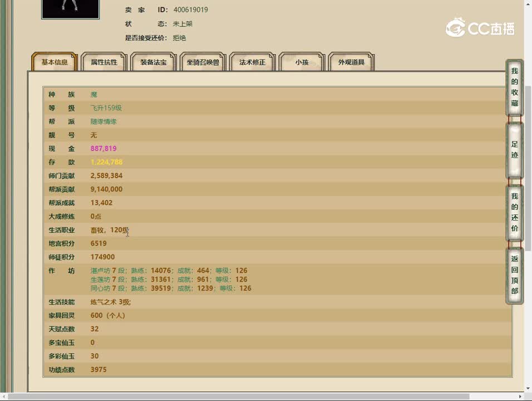The width and height of the screenshot is (532, 401).
Task: Click the 靓号 value 无
Action: [x=94, y=135]
